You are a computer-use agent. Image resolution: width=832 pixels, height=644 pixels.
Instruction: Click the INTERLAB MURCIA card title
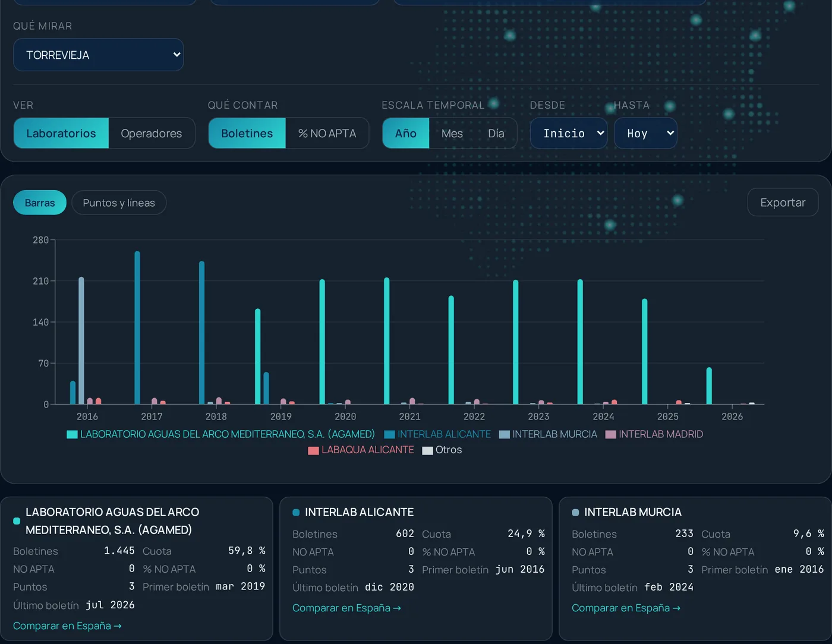[x=633, y=512]
